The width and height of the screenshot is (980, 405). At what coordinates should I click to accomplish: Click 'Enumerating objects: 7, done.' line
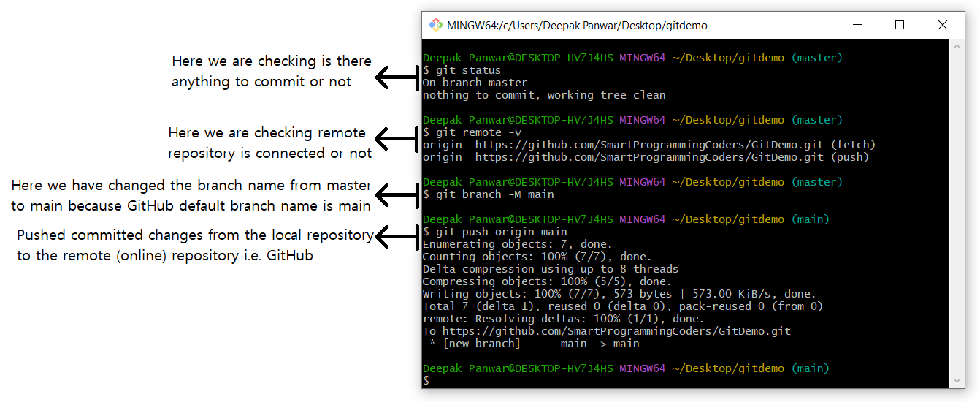(518, 244)
